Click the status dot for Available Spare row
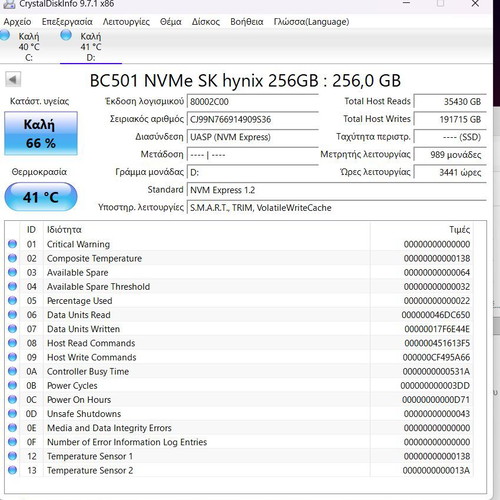Screen dimensions: 500x500 pos(12,272)
